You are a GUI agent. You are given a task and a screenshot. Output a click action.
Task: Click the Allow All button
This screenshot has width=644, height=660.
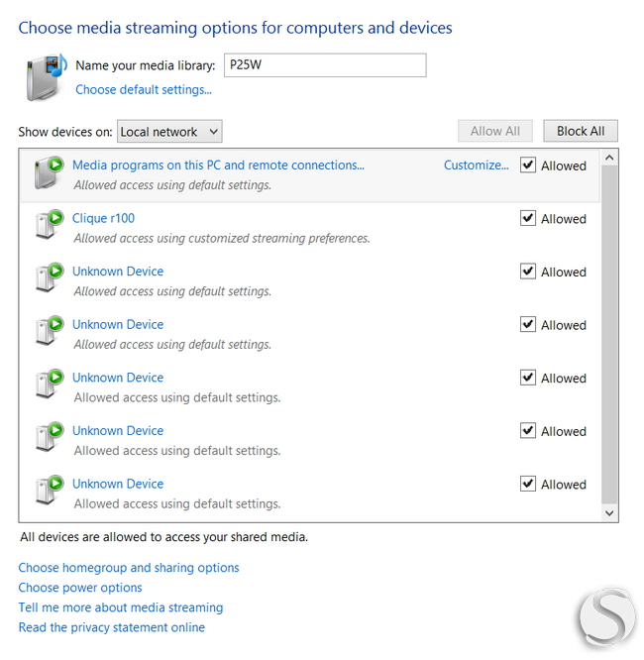[495, 131]
